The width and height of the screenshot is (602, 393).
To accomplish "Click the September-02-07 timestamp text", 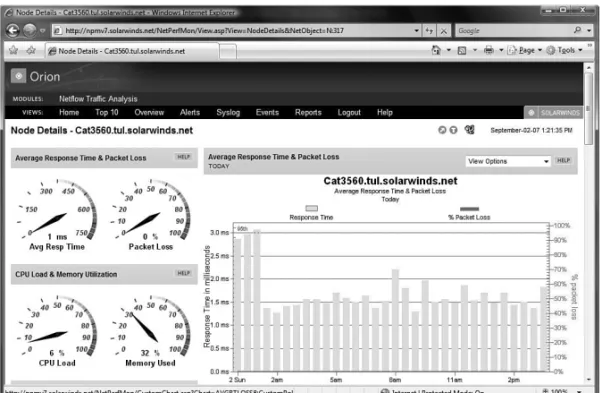I will click(531, 130).
